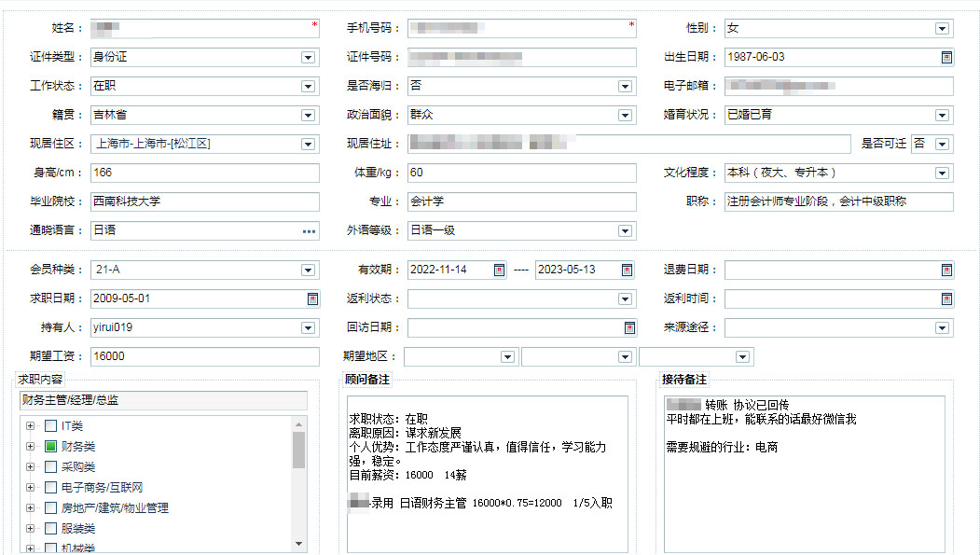Tick the 房地产/建筑/物业管理 checkbox

tap(51, 508)
